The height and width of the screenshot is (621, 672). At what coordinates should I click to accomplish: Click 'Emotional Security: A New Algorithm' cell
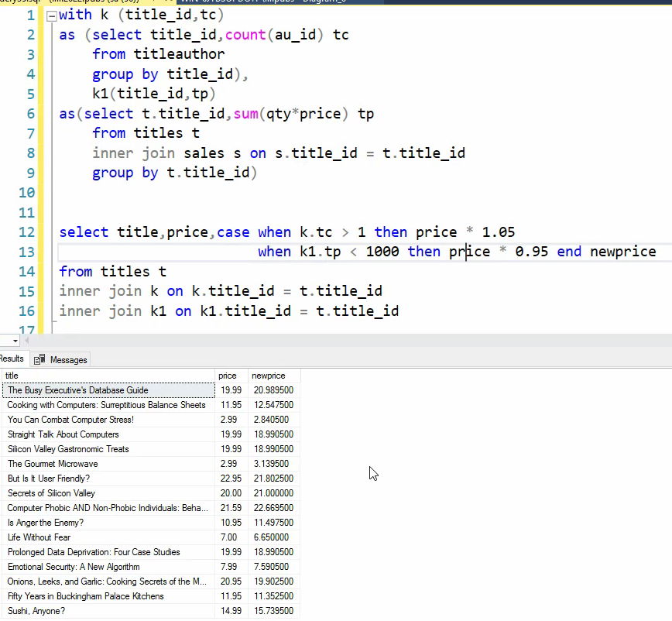click(108, 567)
